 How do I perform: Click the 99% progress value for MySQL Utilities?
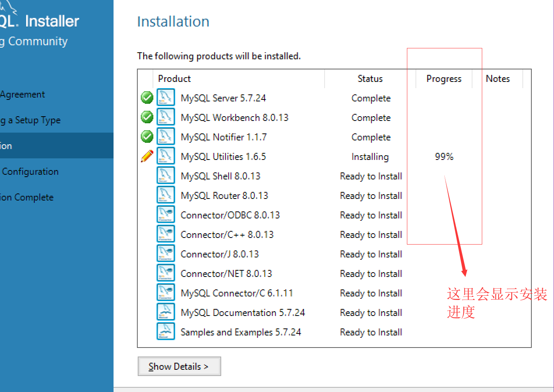(444, 156)
